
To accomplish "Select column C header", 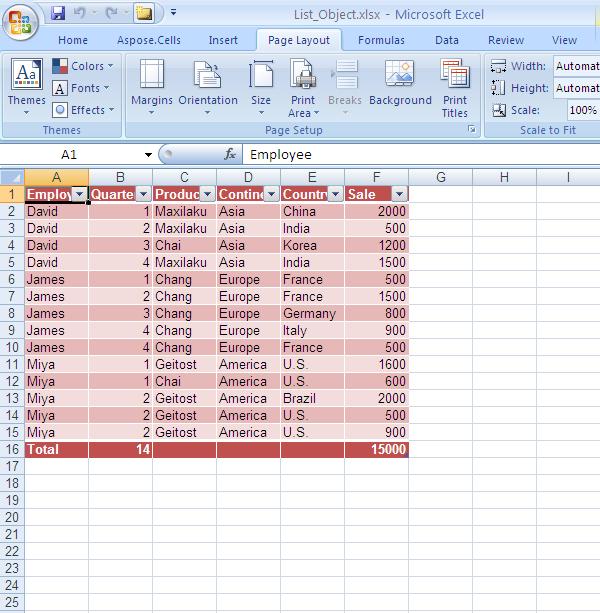I will point(184,177).
